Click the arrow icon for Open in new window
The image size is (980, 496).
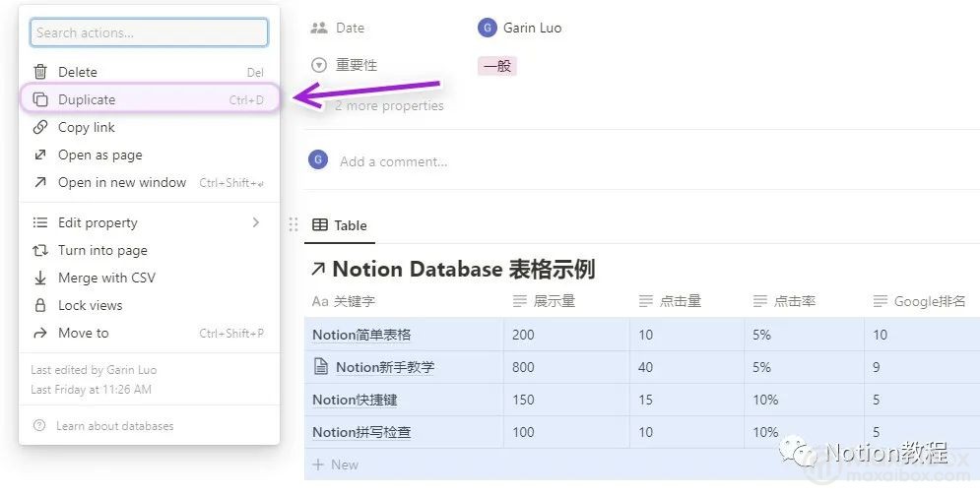[40, 182]
